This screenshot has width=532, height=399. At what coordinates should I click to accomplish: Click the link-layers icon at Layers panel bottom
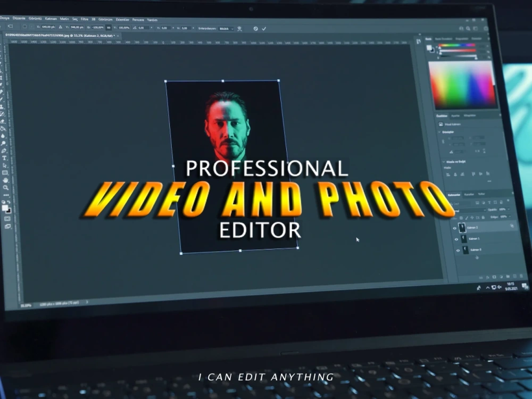[x=481, y=278]
